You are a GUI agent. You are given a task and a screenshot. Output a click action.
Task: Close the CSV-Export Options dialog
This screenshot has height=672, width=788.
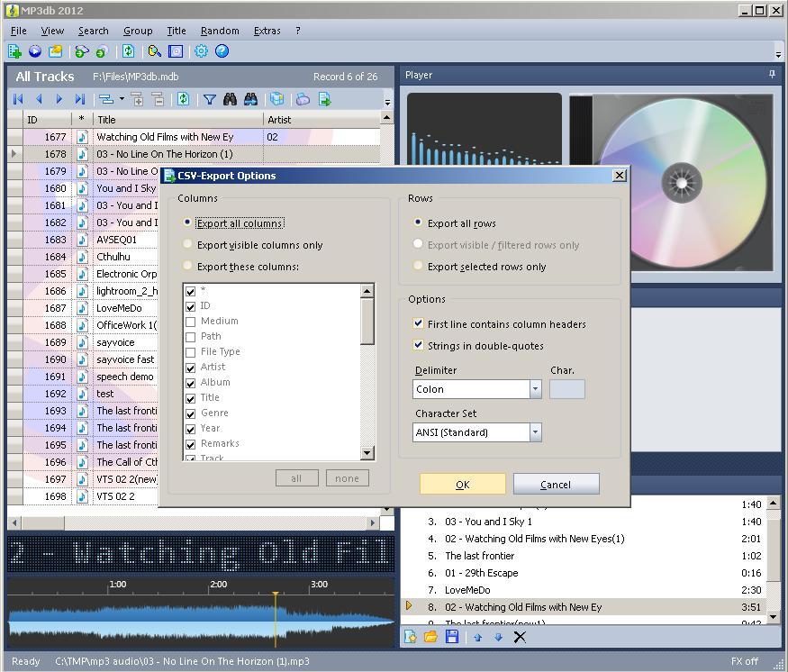click(620, 175)
